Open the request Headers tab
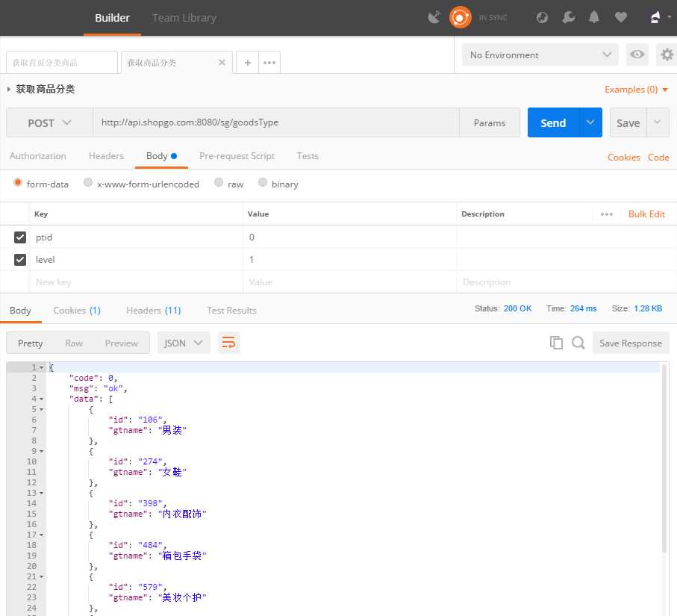677x616 pixels. 106,156
